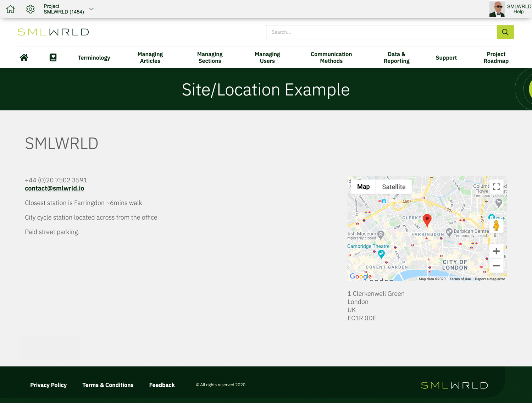Click the top bar home outline icon
Screen dimensions: 532x403
10,9
